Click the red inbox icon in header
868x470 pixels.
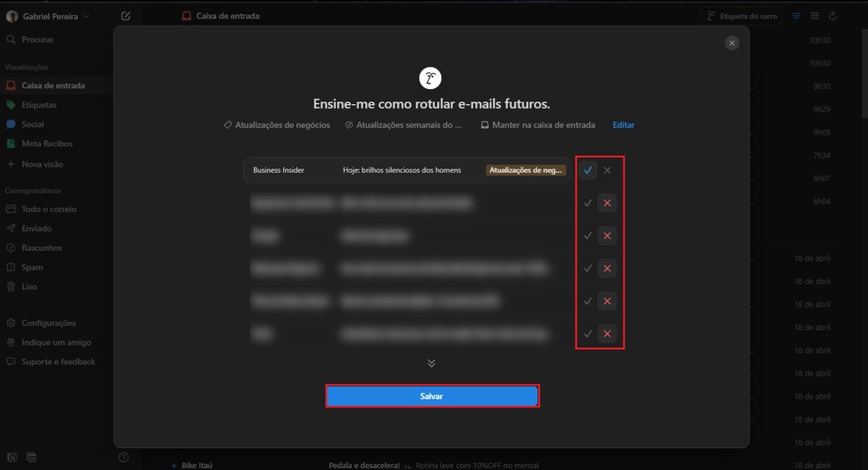pos(186,16)
